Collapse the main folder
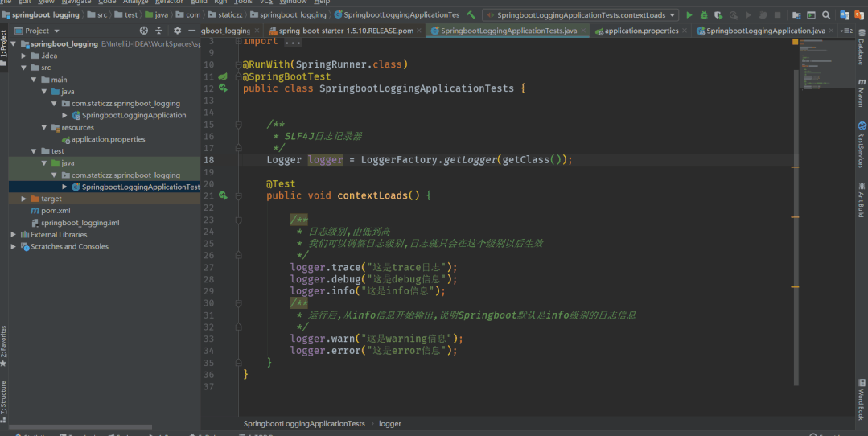The height and width of the screenshot is (436, 868). tap(34, 80)
